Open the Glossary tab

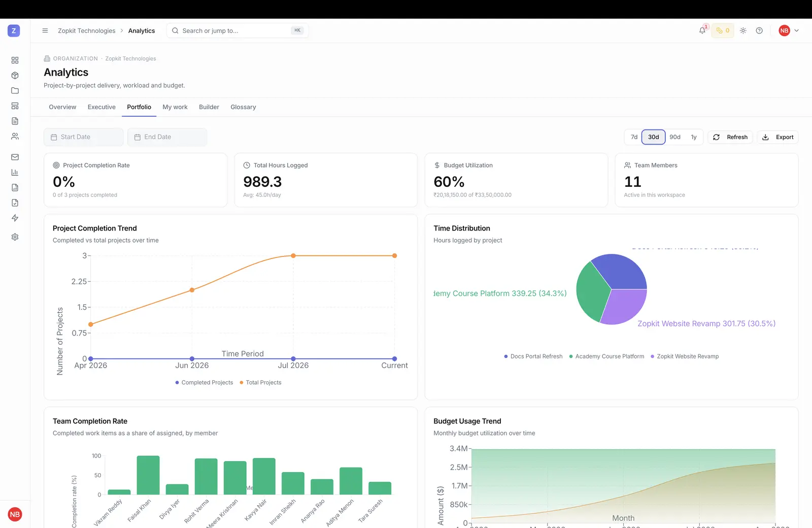coord(243,107)
